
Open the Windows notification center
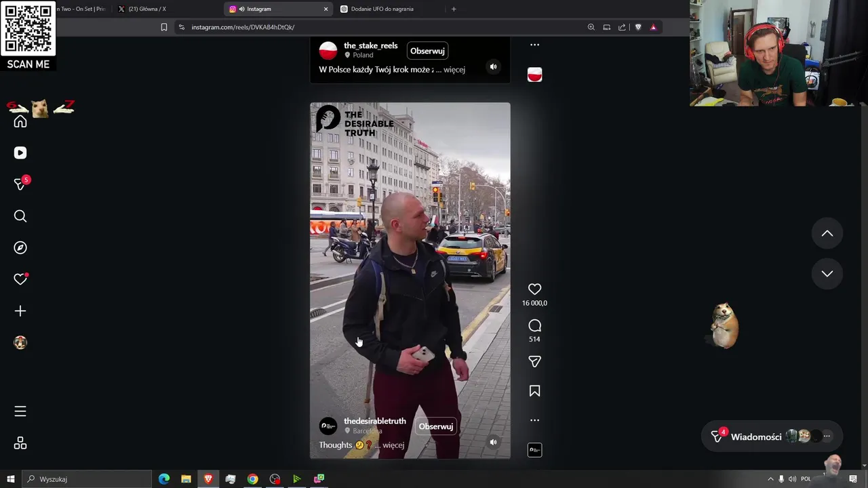(853, 479)
